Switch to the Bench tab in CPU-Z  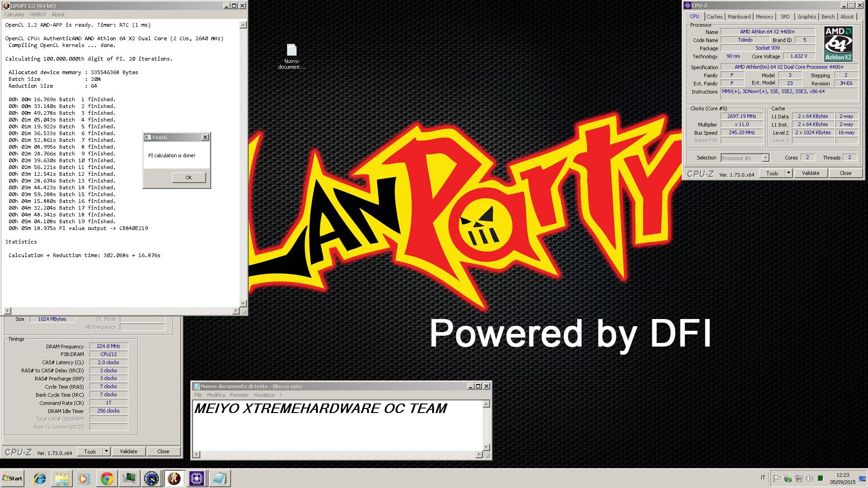point(828,17)
